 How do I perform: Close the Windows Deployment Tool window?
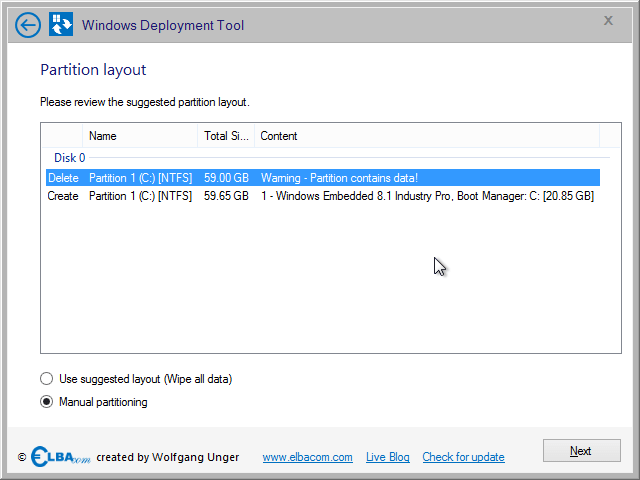pos(608,20)
